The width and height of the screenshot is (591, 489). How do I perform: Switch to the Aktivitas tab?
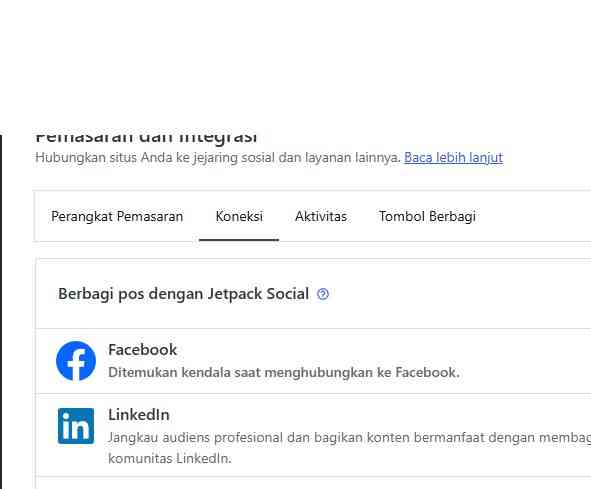pos(321,216)
